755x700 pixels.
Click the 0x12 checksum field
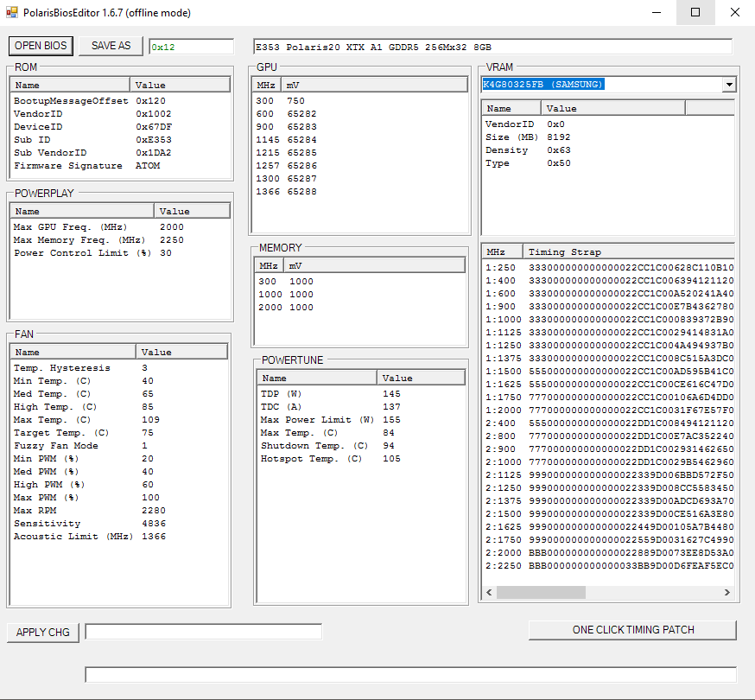pyautogui.click(x=191, y=47)
